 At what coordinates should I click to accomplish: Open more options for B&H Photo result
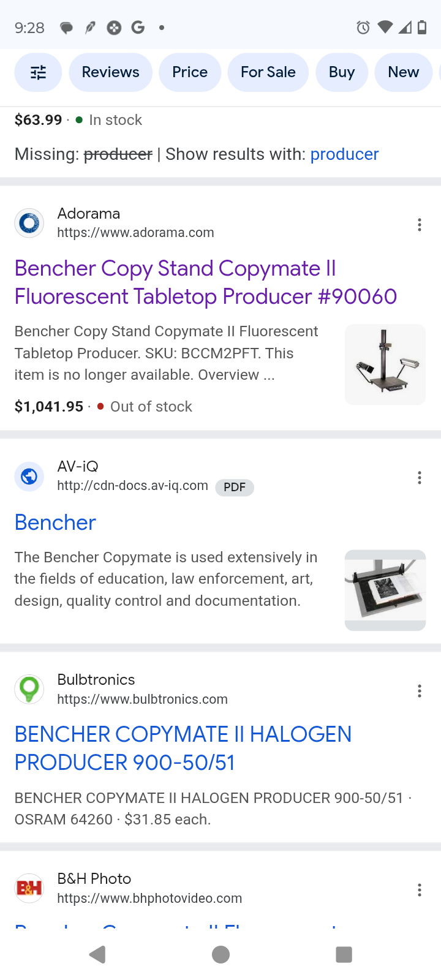pos(420,890)
